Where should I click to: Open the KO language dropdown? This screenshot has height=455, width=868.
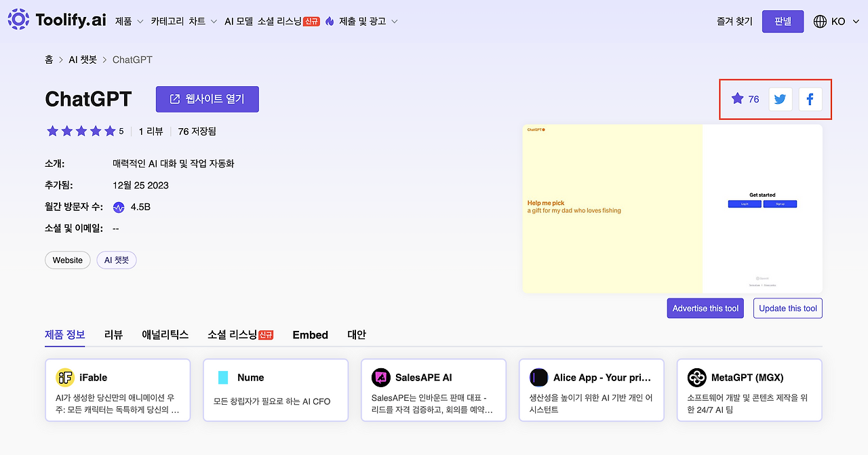(837, 21)
